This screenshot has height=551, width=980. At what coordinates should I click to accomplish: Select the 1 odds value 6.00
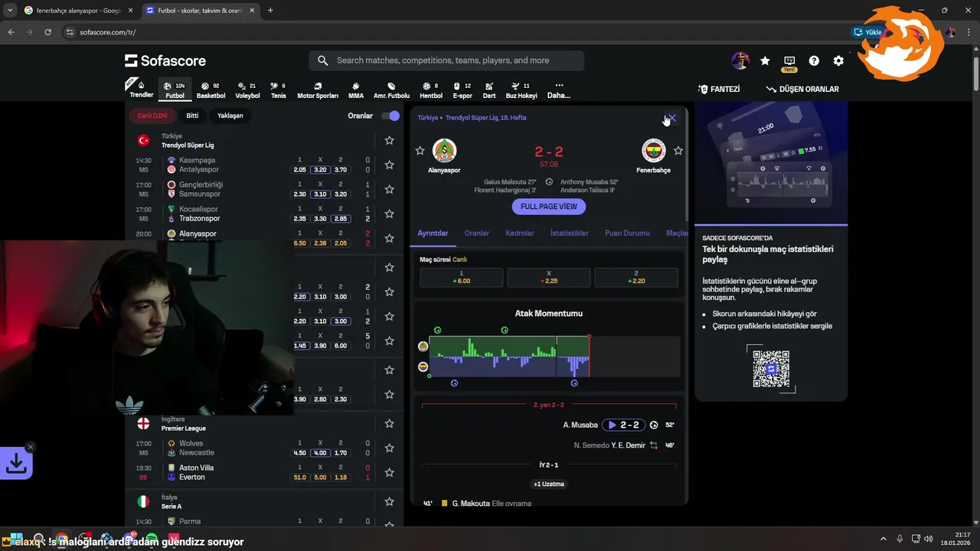[x=462, y=277]
